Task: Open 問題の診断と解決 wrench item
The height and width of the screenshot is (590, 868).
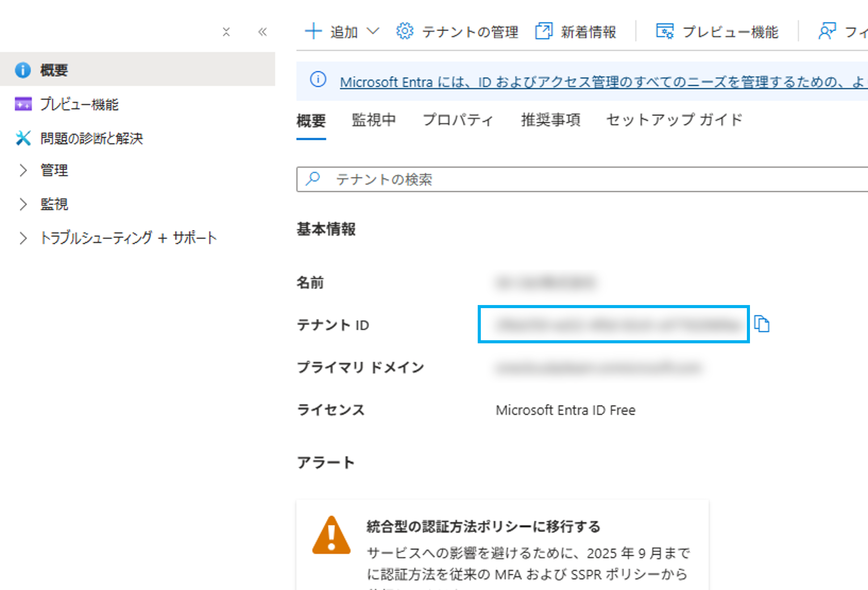Action: coord(91,138)
